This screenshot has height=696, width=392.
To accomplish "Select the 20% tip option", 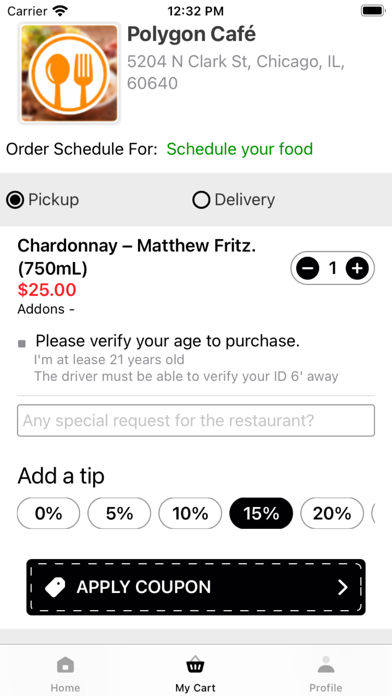I will (x=332, y=514).
